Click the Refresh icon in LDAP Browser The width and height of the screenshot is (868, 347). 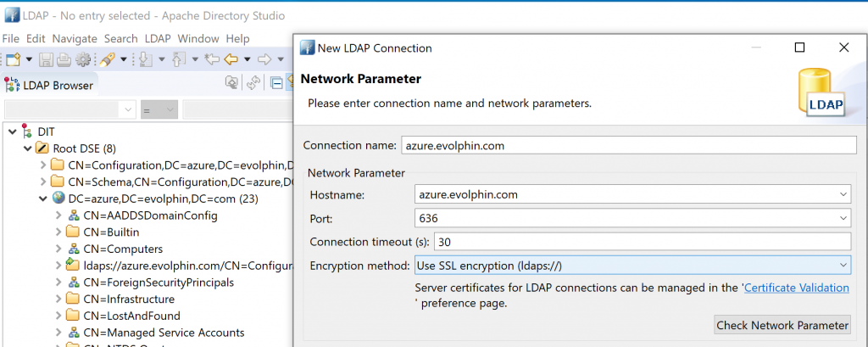(x=253, y=83)
